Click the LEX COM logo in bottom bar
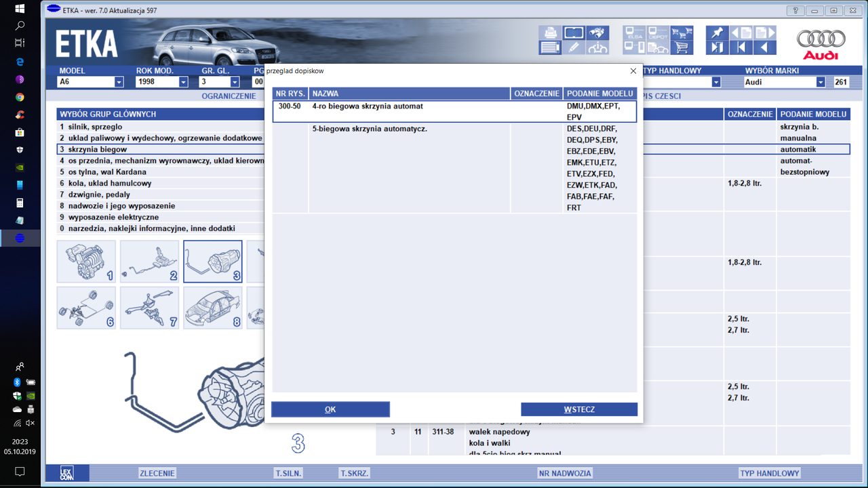The height and width of the screenshot is (488, 868). (66, 473)
